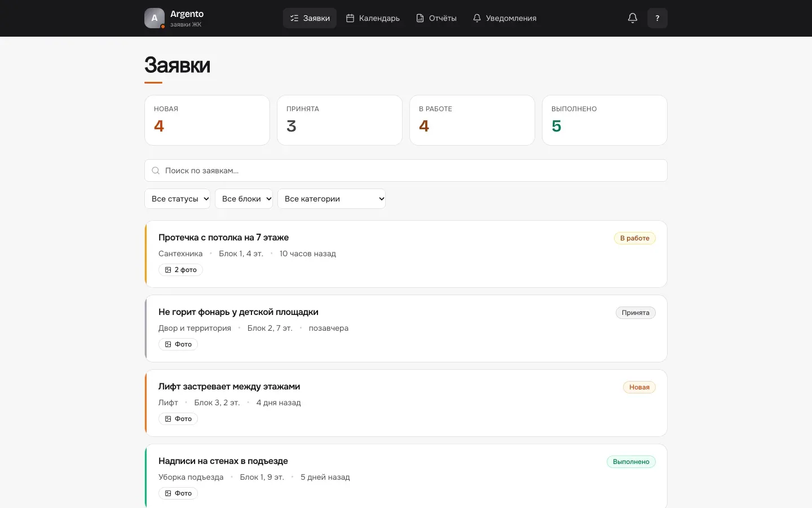Click the Заявки page heading

(177, 65)
